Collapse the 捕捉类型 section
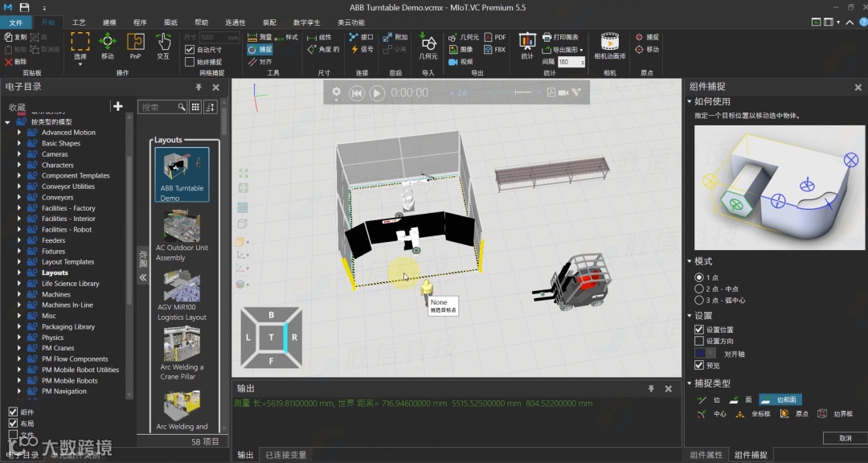The image size is (868, 463). 690,383
